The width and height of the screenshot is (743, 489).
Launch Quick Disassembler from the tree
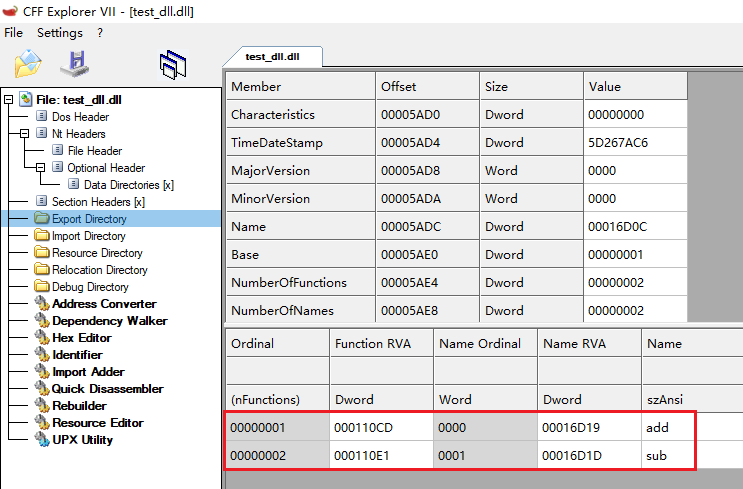tap(108, 389)
